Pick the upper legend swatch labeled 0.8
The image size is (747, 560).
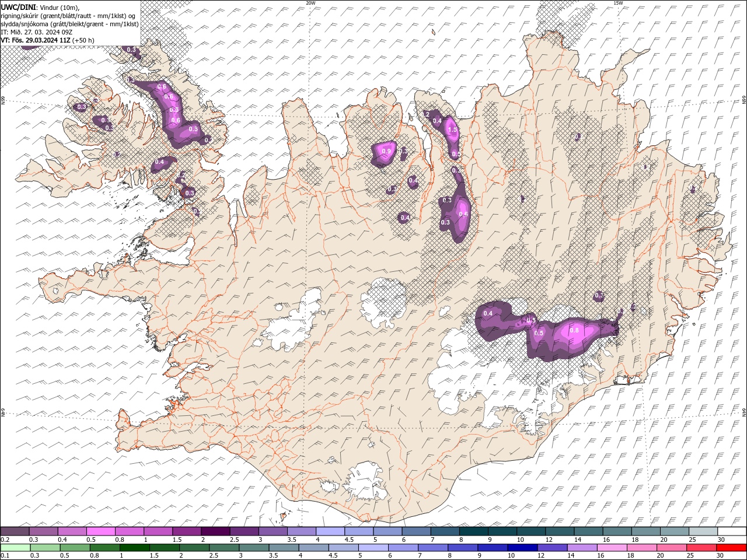[x=130, y=531]
